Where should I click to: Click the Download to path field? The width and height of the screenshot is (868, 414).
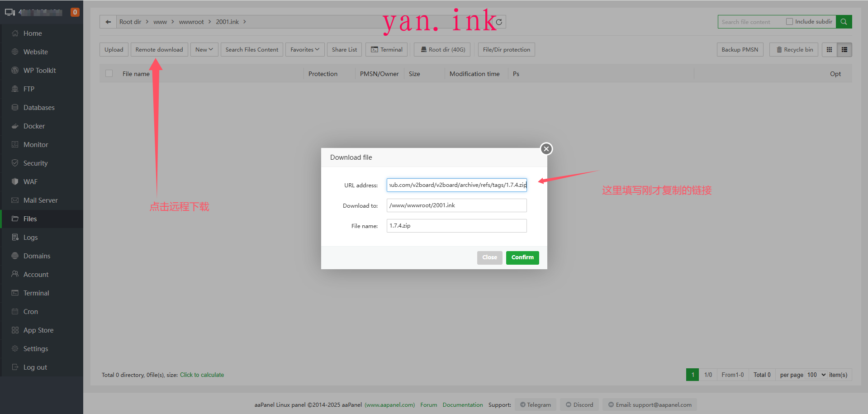point(457,205)
